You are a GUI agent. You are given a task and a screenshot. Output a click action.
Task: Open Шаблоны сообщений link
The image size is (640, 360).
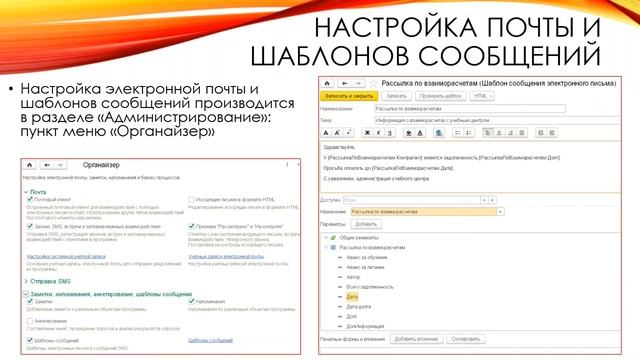point(210,340)
